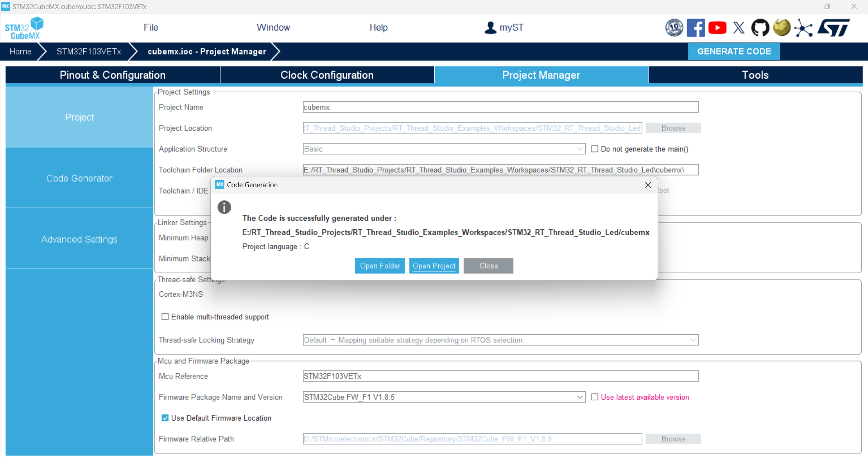Expand the Application Structure dropdown
The height and width of the screenshot is (460, 868).
tap(580, 149)
